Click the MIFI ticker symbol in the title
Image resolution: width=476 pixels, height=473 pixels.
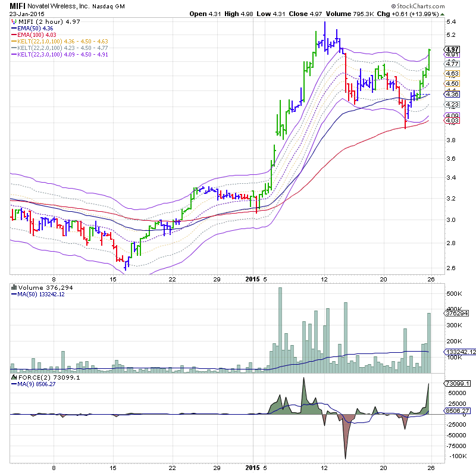coord(18,6)
